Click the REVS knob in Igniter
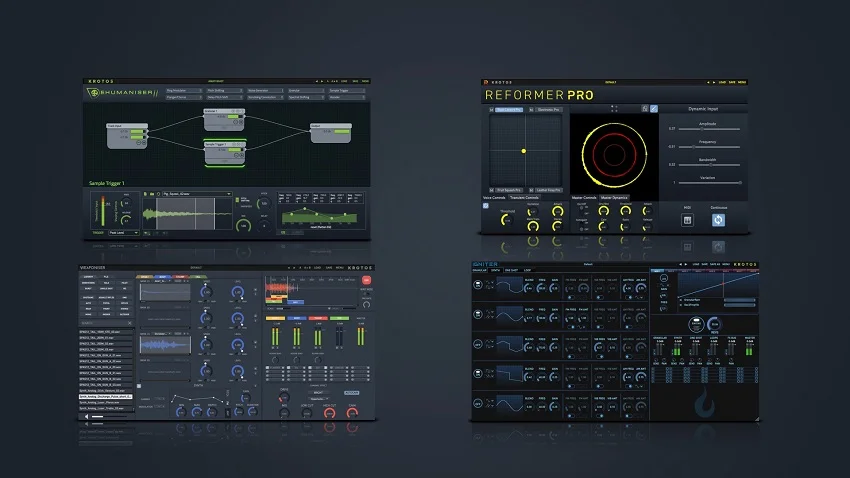This screenshot has height=478, width=850. pos(714,325)
